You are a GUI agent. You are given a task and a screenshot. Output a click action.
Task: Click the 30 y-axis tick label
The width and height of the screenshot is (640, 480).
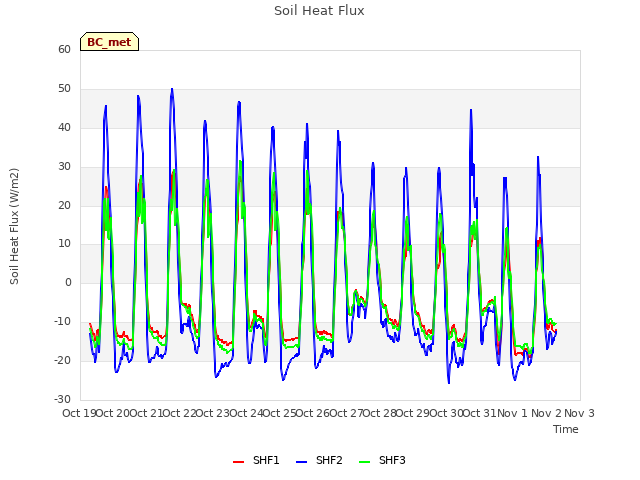tap(64, 166)
